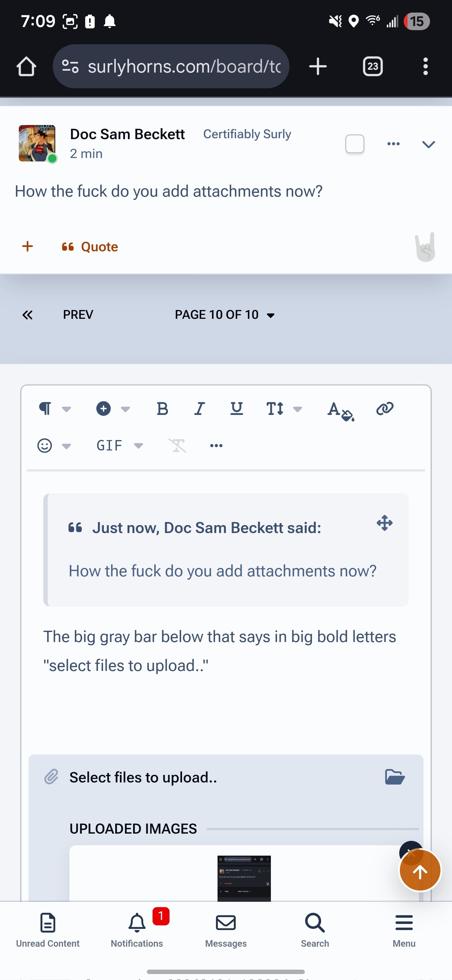Open the font size dropdown

tap(283, 409)
